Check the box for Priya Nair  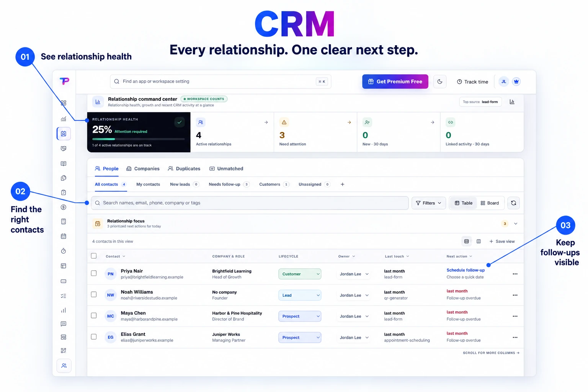pos(94,273)
